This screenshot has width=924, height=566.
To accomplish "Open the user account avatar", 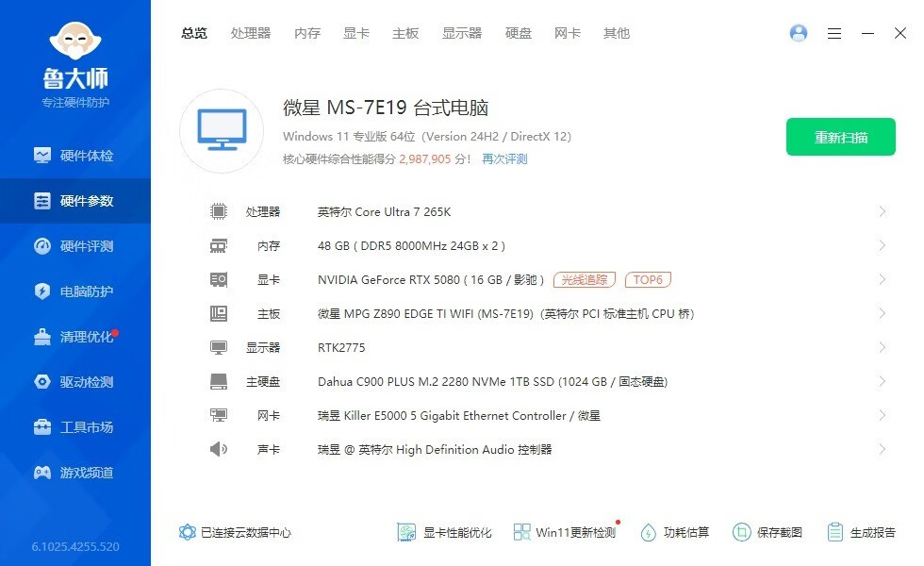I will [x=799, y=33].
